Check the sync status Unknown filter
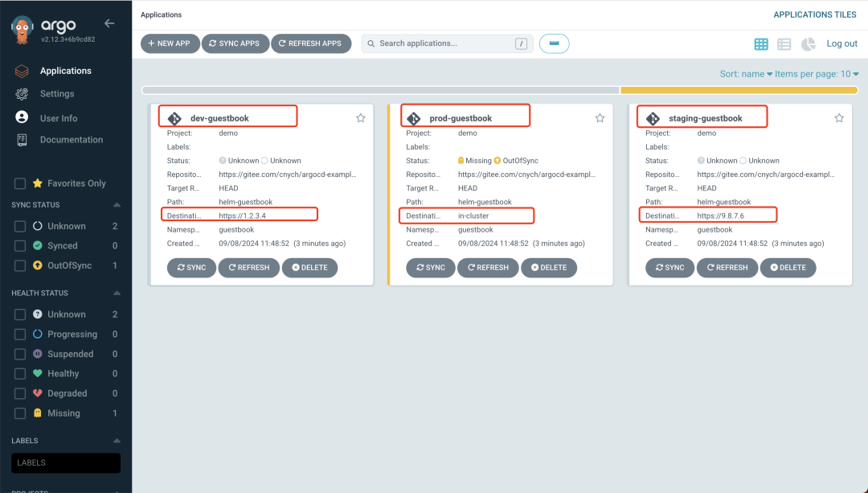Viewport: 868px width, 493px height. click(20, 226)
